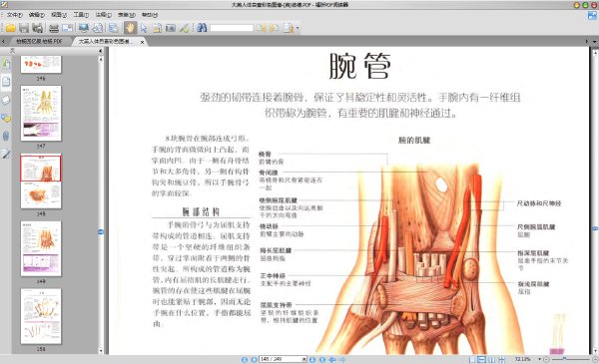Open the second menu (编辑)
The height and width of the screenshot is (364, 599).
[37, 15]
